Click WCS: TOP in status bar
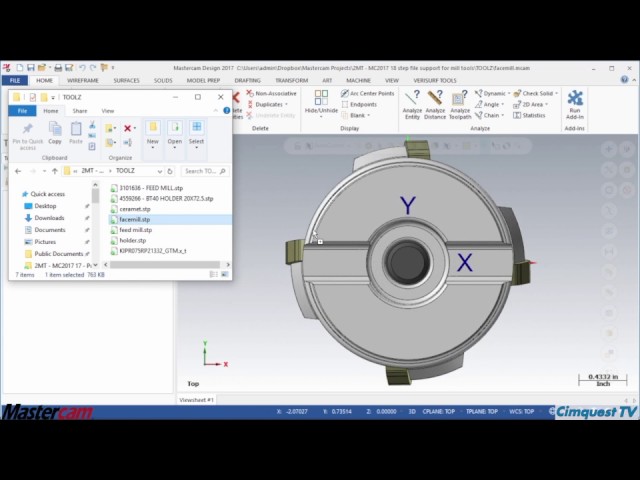Image resolution: width=640 pixels, height=480 pixels. click(521, 411)
